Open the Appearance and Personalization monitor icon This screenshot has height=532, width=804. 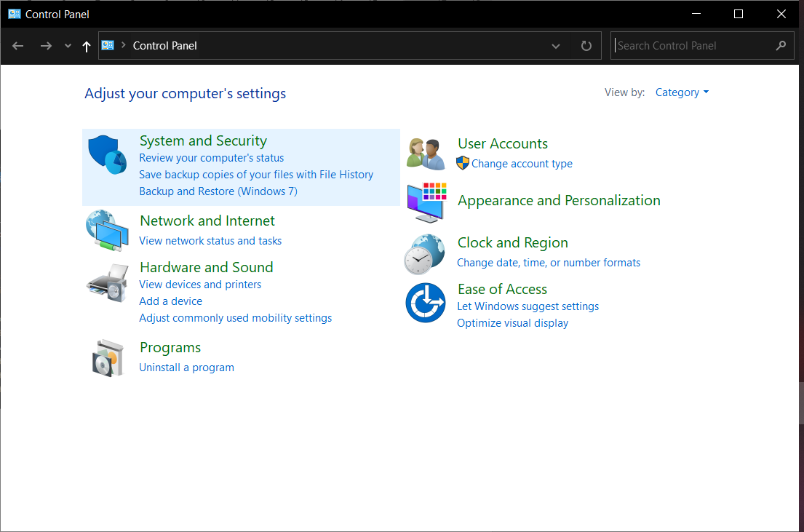(426, 202)
